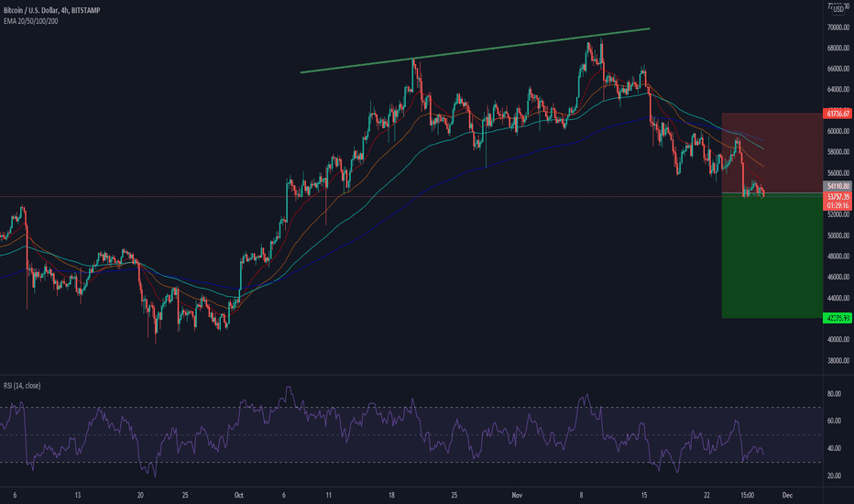Click the 40000.00 price axis label
This screenshot has width=854, height=504.
click(x=838, y=339)
